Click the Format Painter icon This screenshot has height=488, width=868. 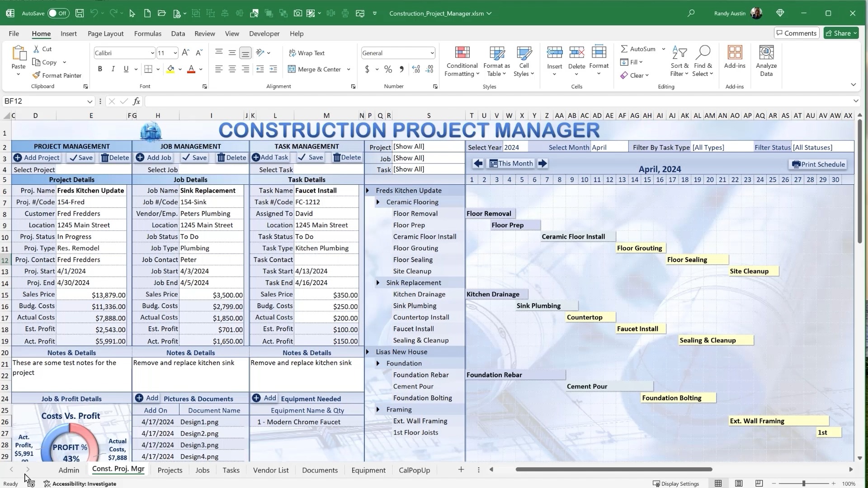tap(37, 75)
